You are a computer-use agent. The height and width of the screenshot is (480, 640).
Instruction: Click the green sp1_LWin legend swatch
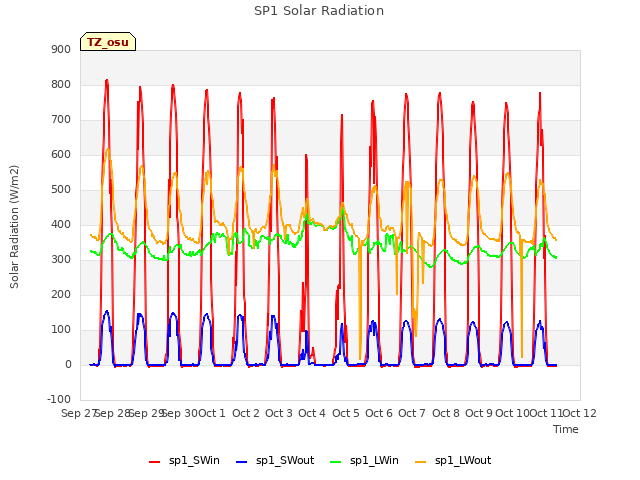tap(336, 462)
